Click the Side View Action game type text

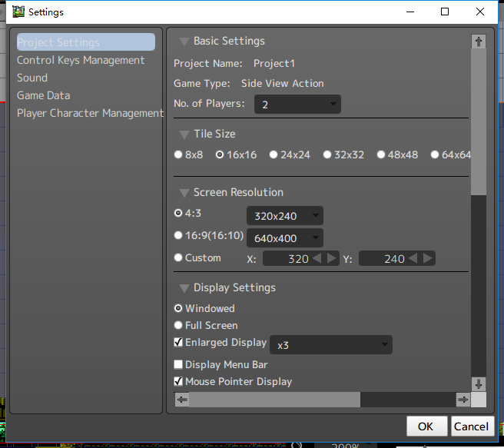282,84
